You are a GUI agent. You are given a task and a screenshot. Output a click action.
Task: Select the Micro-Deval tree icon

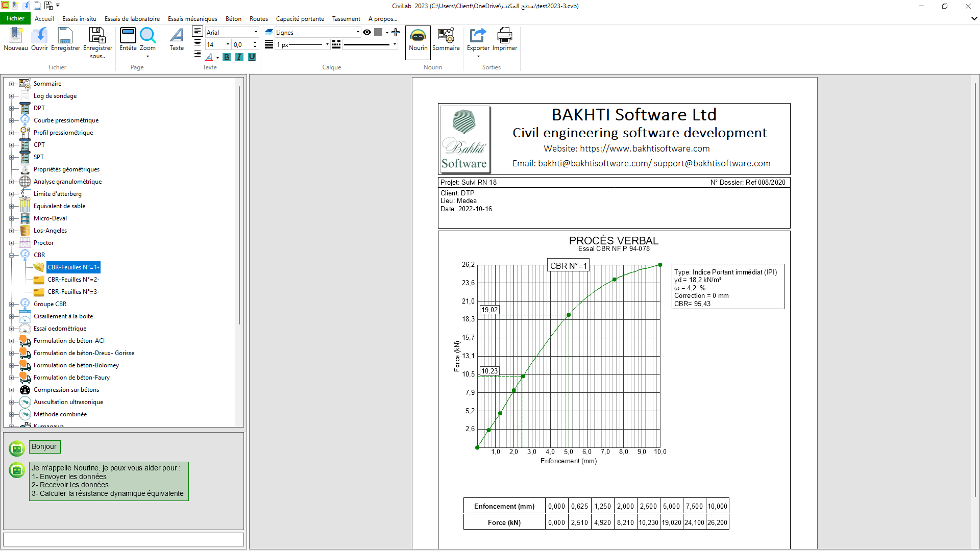click(25, 218)
